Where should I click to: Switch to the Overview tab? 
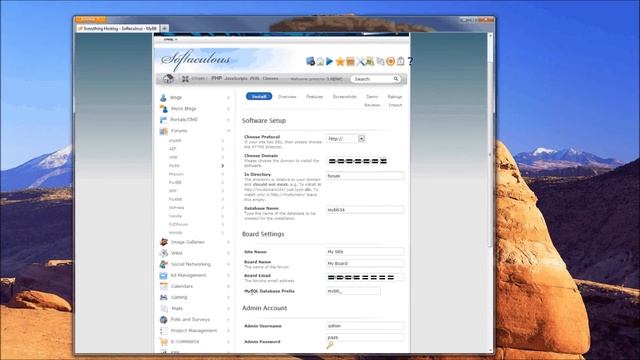pos(287,97)
